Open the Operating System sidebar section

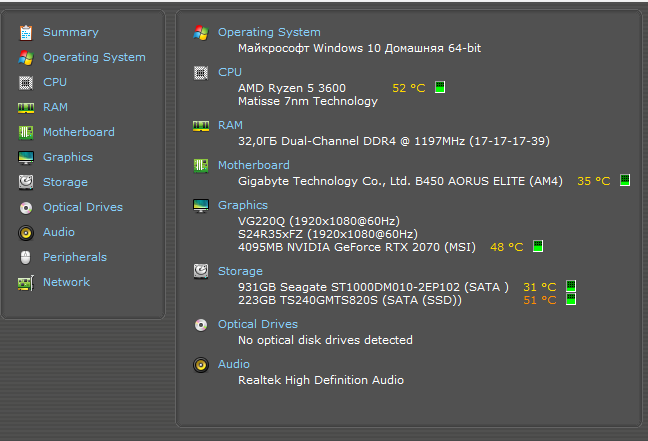click(94, 57)
